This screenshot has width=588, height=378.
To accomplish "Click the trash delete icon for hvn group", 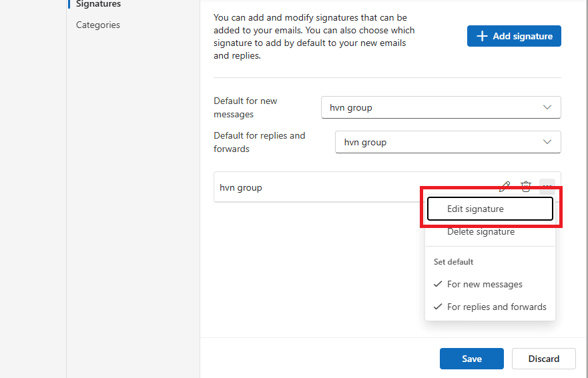I will 526,186.
